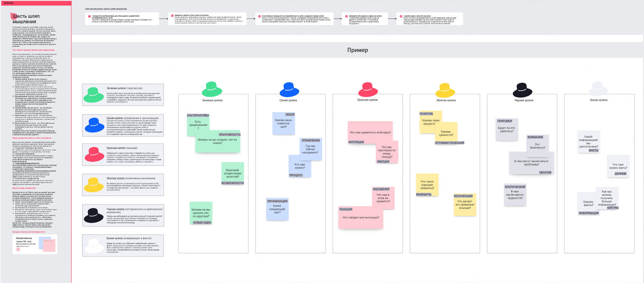Click the БЕНЕФИТЫ tag label
The width and height of the screenshot is (644, 283).
[424, 195]
